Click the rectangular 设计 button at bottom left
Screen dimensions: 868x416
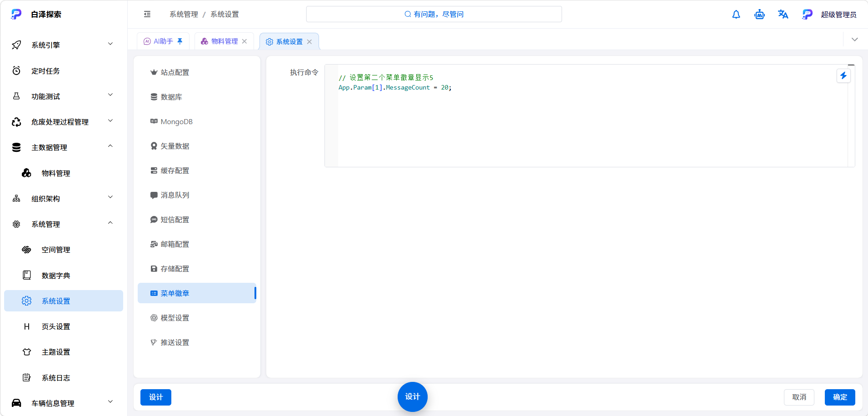pos(156,397)
